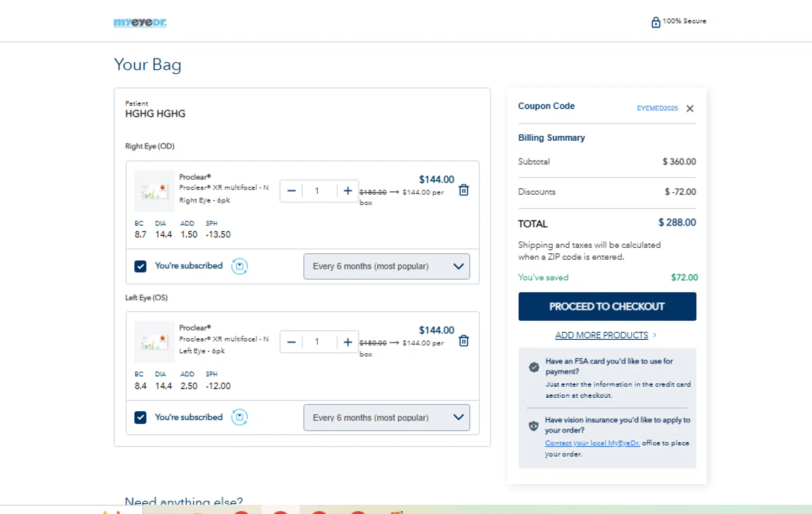This screenshot has height=514, width=812.
Task: Click Add More Products link
Action: [x=601, y=335]
